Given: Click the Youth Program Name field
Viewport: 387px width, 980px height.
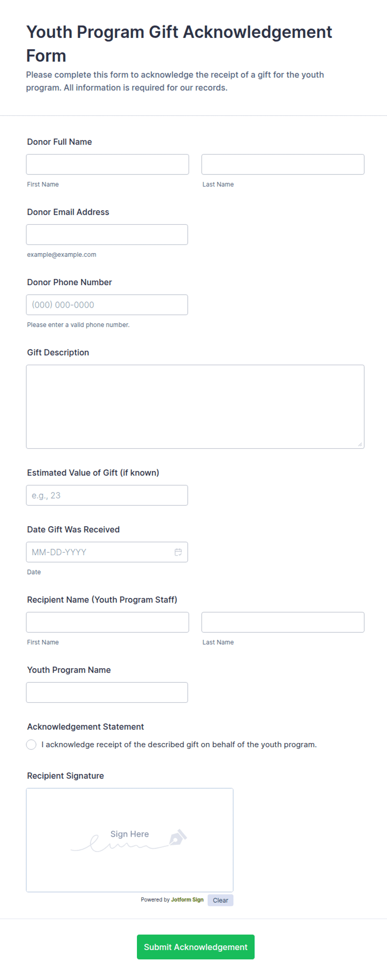Looking at the screenshot, I should click(x=107, y=692).
